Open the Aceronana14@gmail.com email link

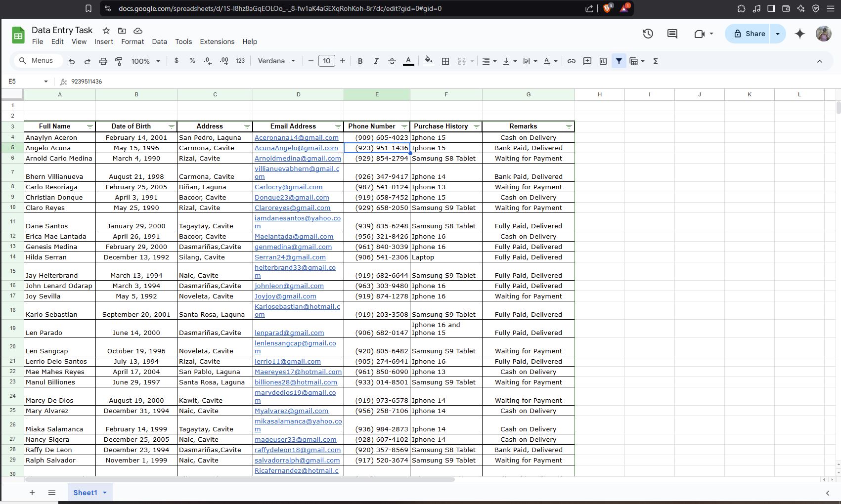(x=297, y=138)
